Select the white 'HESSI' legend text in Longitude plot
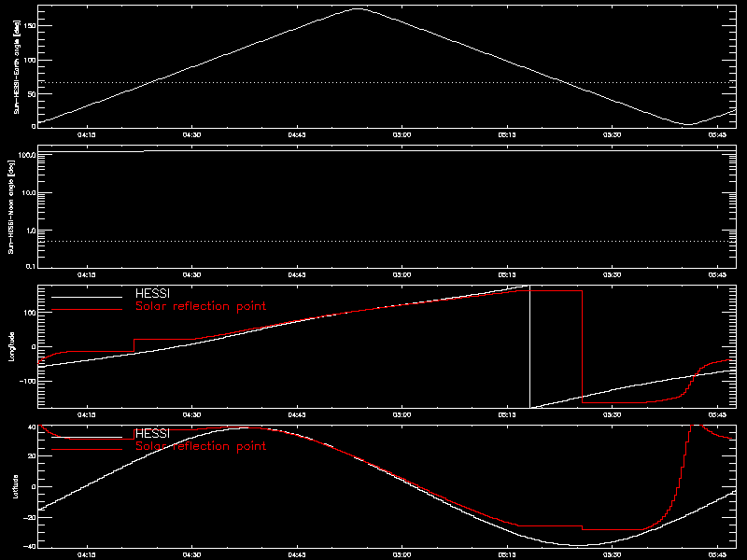The width and height of the screenshot is (747, 560). pyautogui.click(x=152, y=293)
